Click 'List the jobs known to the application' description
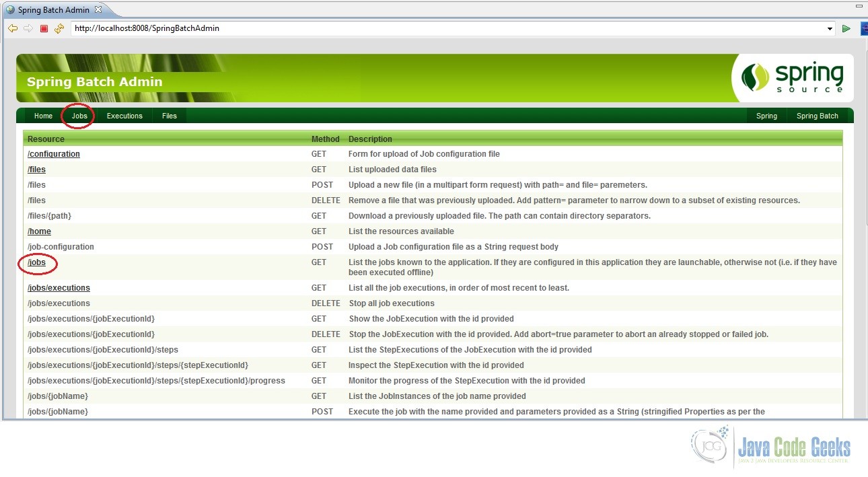This screenshot has height=477, width=868. coord(593,267)
